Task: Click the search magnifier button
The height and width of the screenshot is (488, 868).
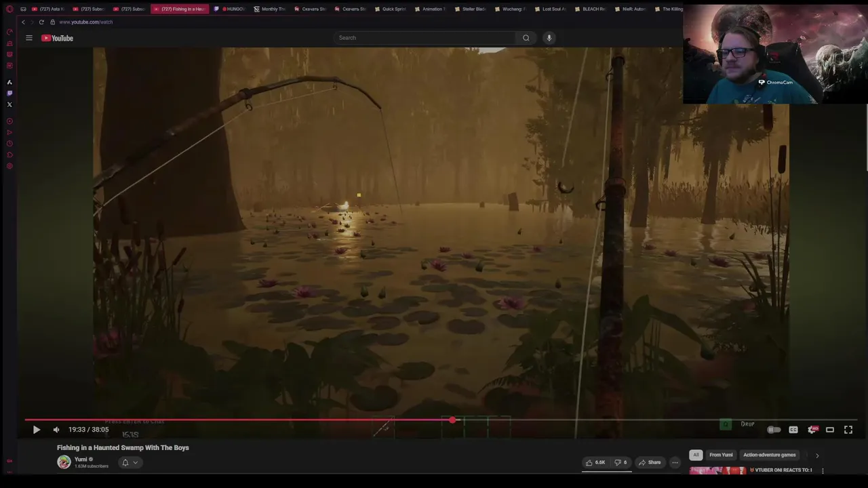Action: tap(526, 38)
